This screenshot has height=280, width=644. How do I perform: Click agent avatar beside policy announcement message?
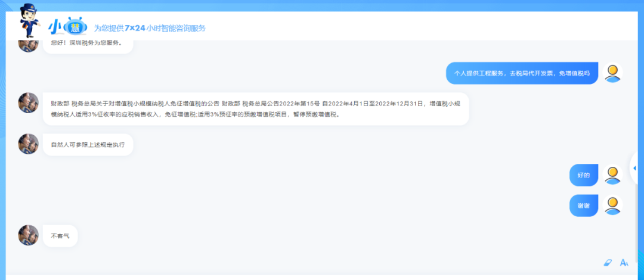29,102
